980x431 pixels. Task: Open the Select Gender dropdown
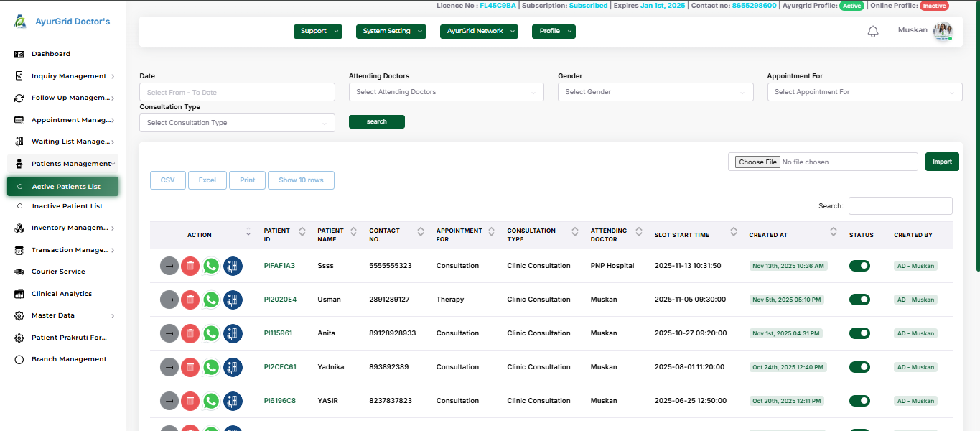[655, 92]
